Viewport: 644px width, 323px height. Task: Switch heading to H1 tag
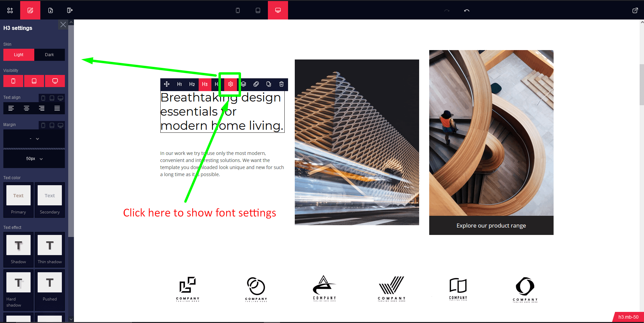tap(179, 84)
